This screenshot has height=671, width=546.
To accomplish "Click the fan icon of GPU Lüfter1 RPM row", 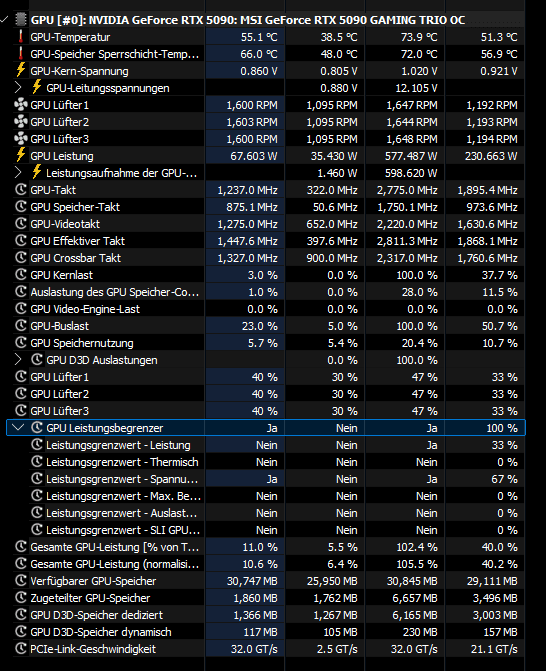I will tap(21, 105).
